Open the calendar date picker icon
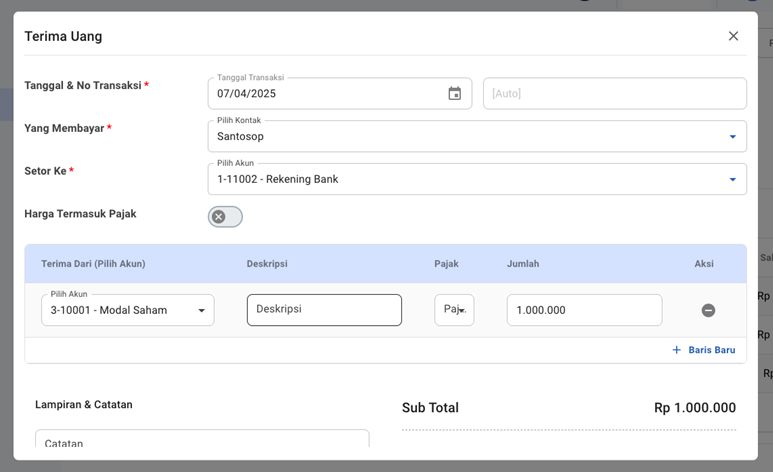773x472 pixels. [x=455, y=94]
